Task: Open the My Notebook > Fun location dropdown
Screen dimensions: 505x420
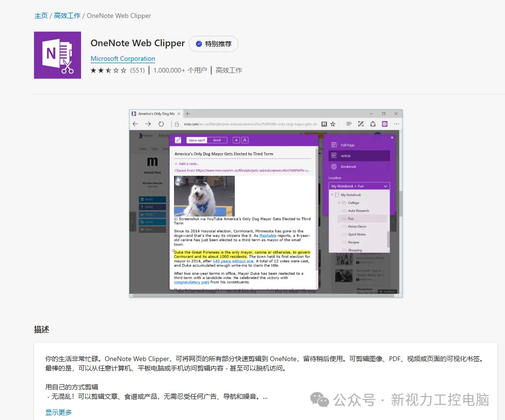Action: 359,186
